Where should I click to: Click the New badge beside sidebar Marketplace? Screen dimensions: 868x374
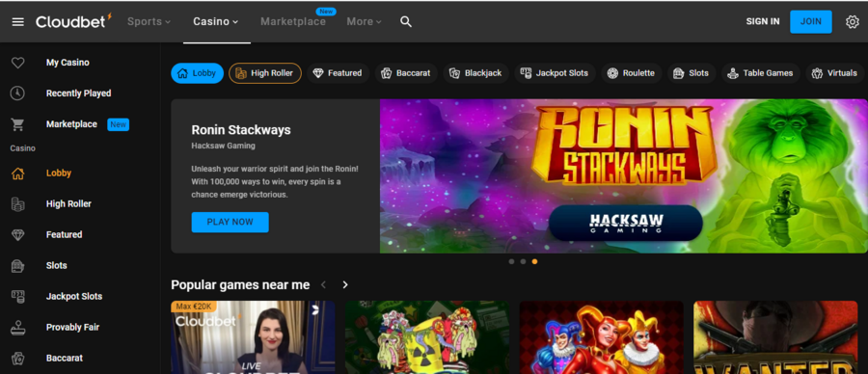(118, 124)
